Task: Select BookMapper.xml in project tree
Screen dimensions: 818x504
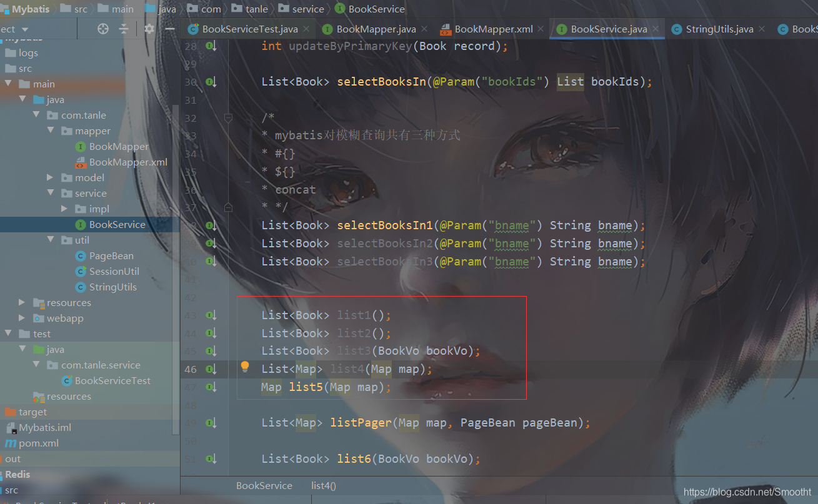Action: pos(128,162)
